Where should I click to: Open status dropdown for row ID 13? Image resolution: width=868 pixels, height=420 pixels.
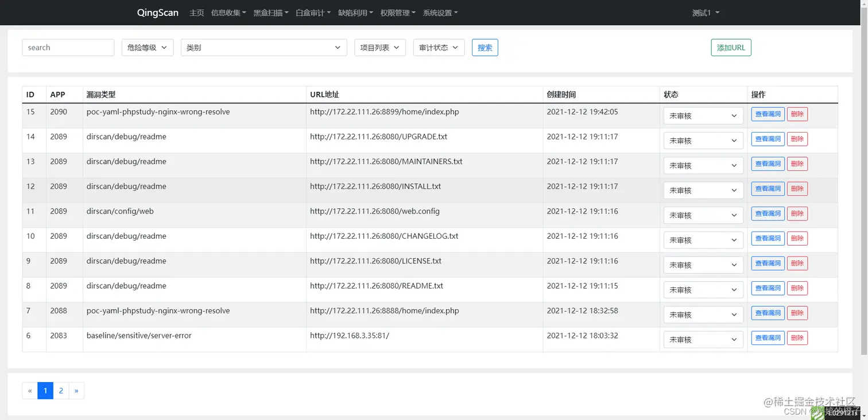pyautogui.click(x=703, y=165)
